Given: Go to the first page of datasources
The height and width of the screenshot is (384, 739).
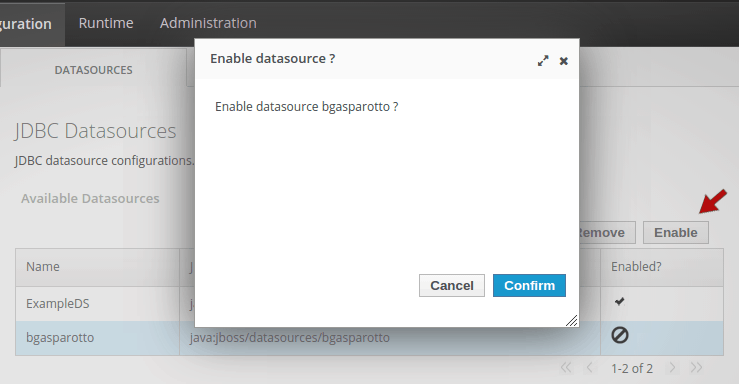Looking at the screenshot, I should (x=566, y=368).
